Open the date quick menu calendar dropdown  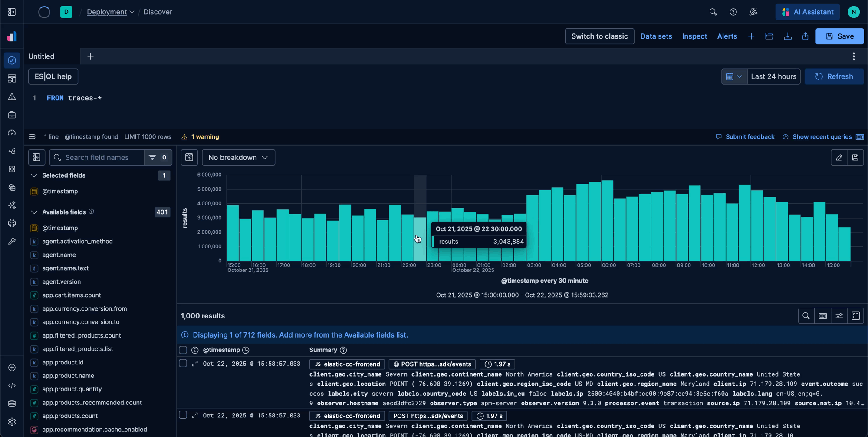pyautogui.click(x=734, y=77)
